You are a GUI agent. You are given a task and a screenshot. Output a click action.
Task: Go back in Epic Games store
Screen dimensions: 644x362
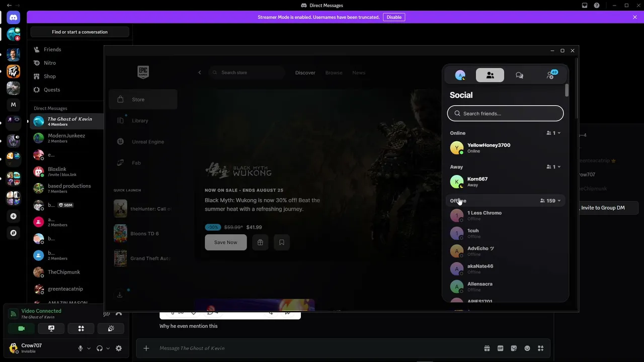[x=199, y=72]
